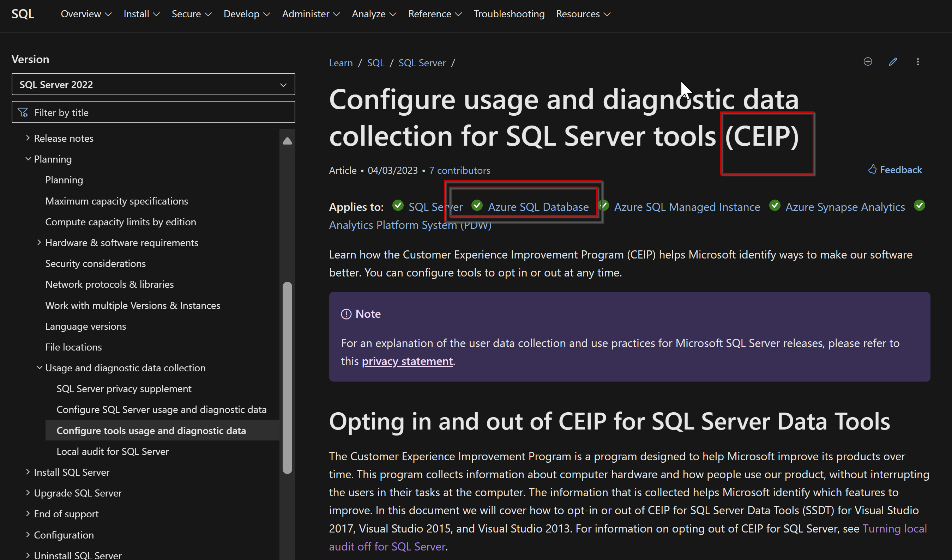Open Maximum capacity specifications

(x=117, y=201)
